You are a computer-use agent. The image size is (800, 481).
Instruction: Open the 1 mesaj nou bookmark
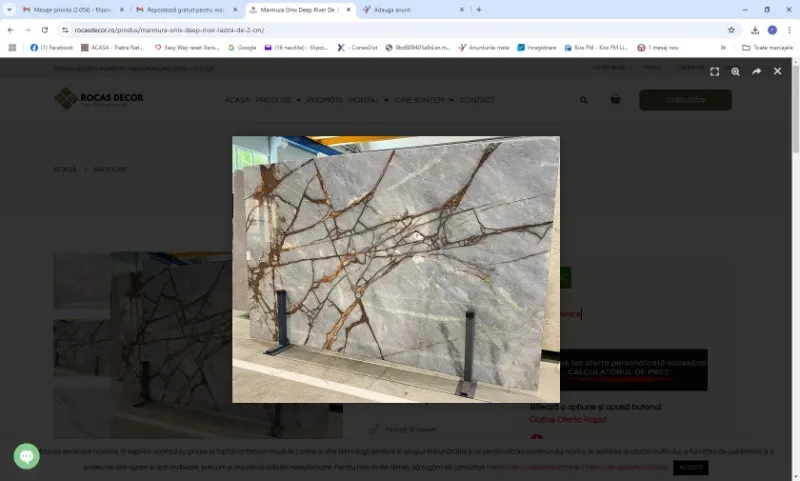click(658, 47)
